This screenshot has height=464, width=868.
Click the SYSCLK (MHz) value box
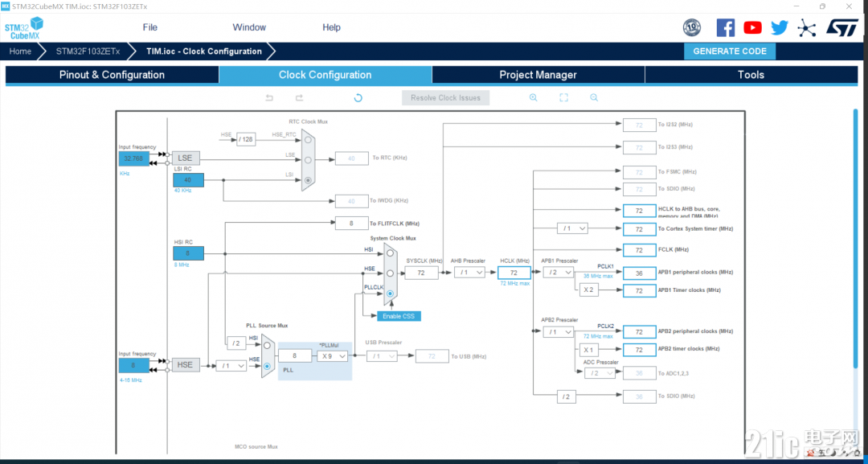click(422, 273)
